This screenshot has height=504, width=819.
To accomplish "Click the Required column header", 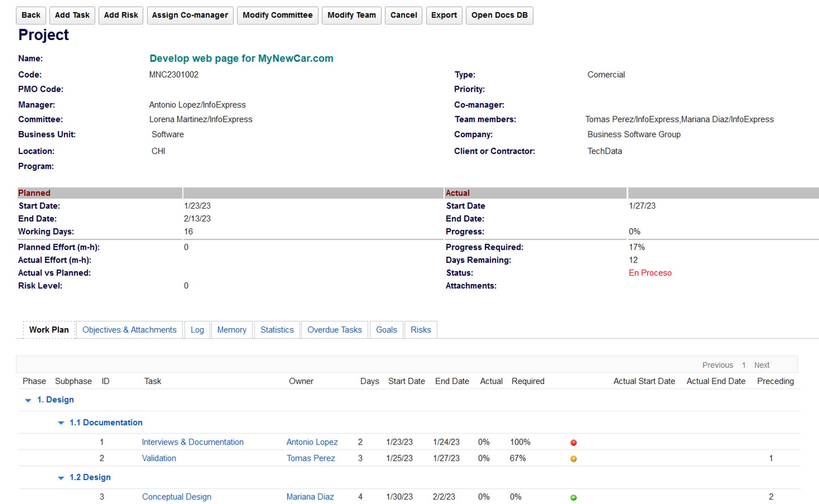I will point(528,381).
